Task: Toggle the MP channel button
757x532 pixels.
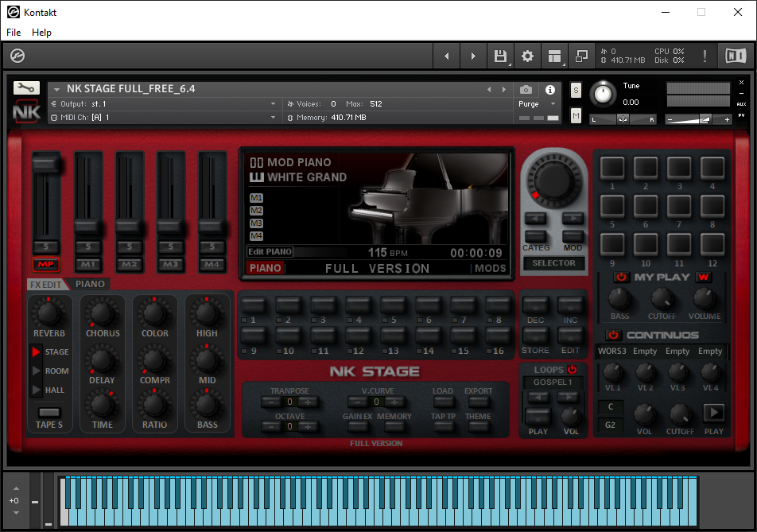Action: click(x=46, y=264)
